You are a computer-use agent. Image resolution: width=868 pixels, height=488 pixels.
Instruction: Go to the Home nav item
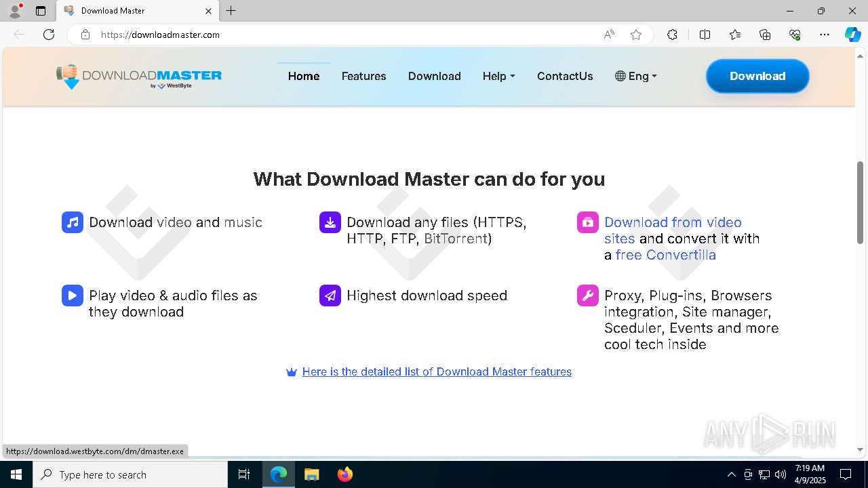(304, 76)
